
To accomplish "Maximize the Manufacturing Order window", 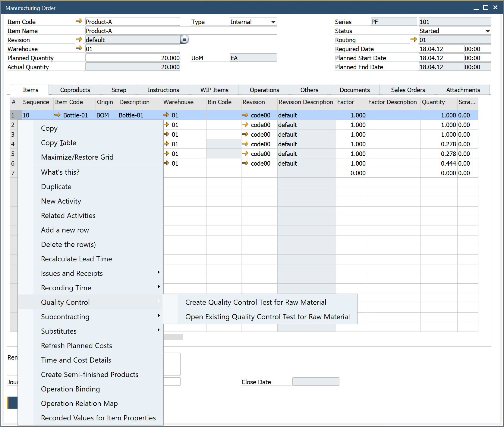I will click(486, 8).
